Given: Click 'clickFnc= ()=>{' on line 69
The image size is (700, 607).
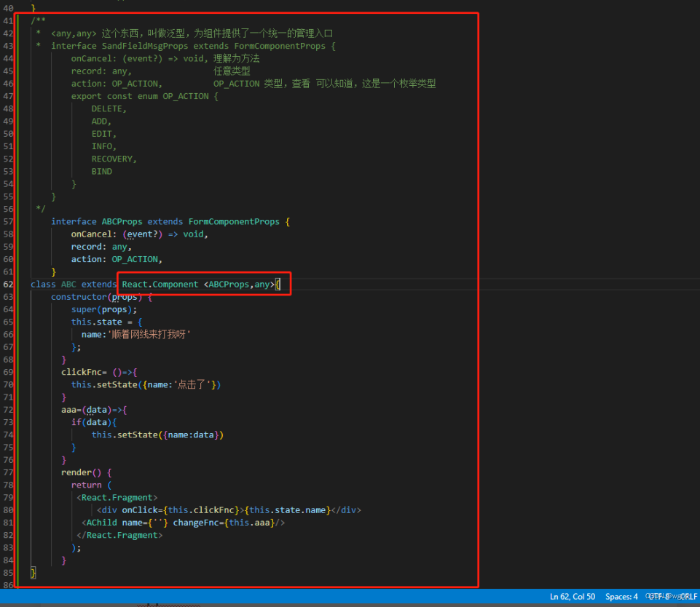Looking at the screenshot, I should click(99, 372).
